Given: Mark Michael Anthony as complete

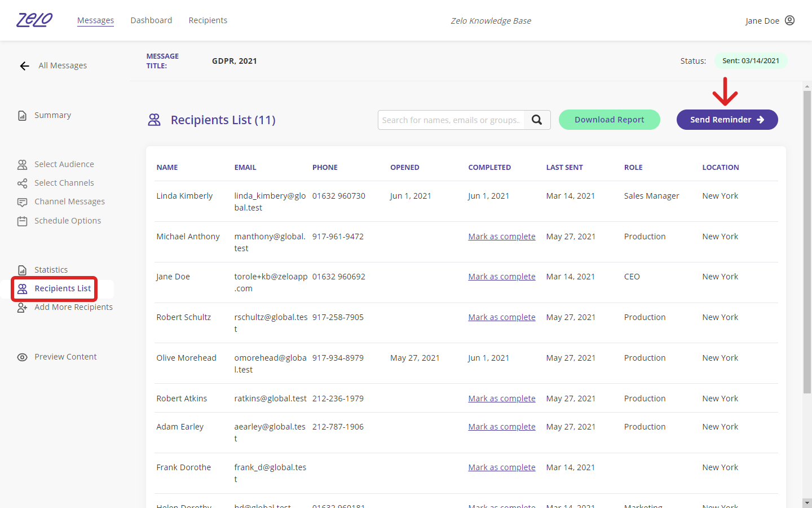Looking at the screenshot, I should point(502,237).
